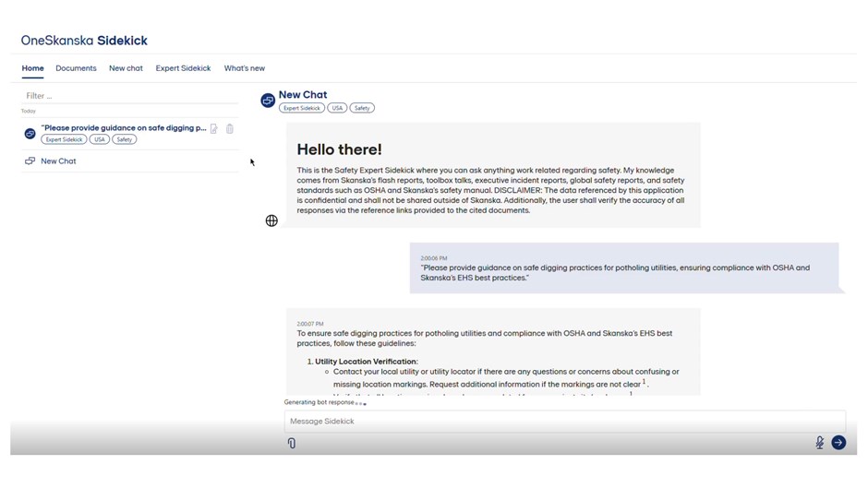Click the New Chat conversation heading
868x488 pixels.
click(303, 95)
